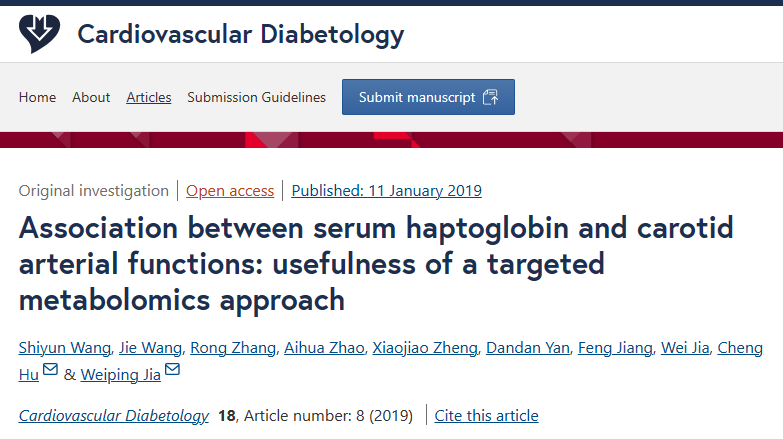Click the Cardiovascular Diabetology header title

pos(241,34)
